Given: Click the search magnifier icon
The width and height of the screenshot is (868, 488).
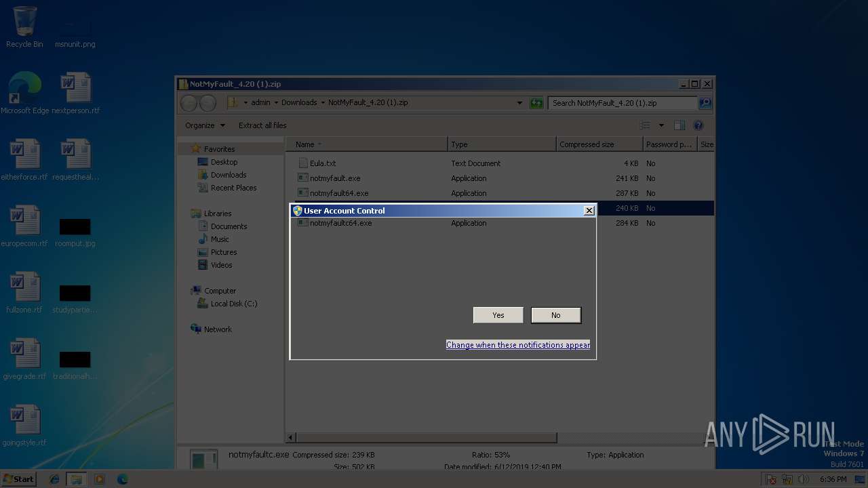Looking at the screenshot, I should click(705, 103).
